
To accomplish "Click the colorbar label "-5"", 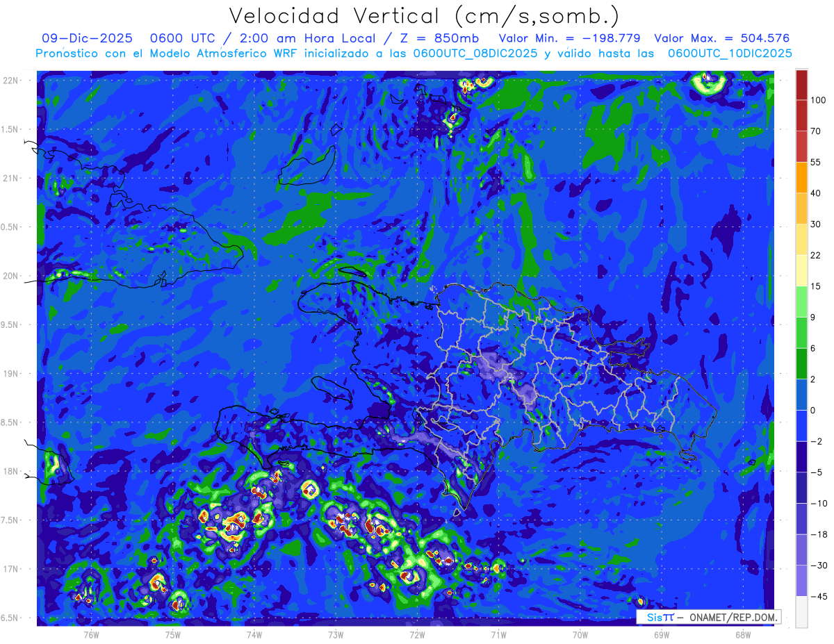I will tap(816, 472).
